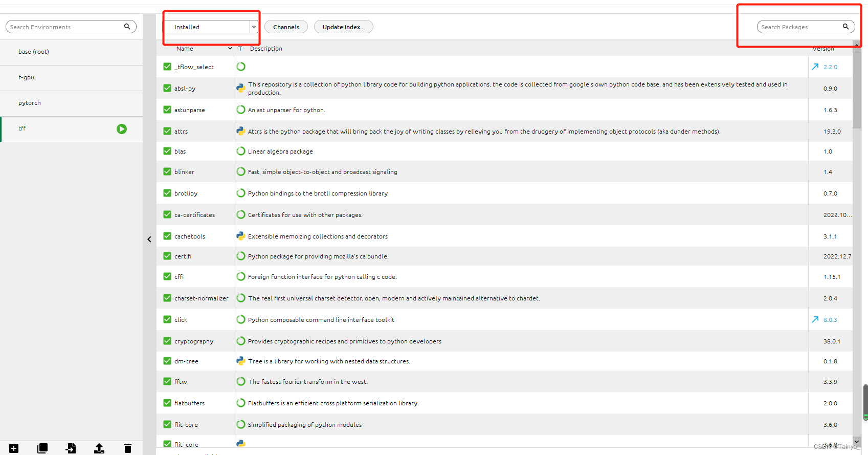This screenshot has height=455, width=868.
Task: Click the Remove environment trash icon
Action: (x=128, y=448)
